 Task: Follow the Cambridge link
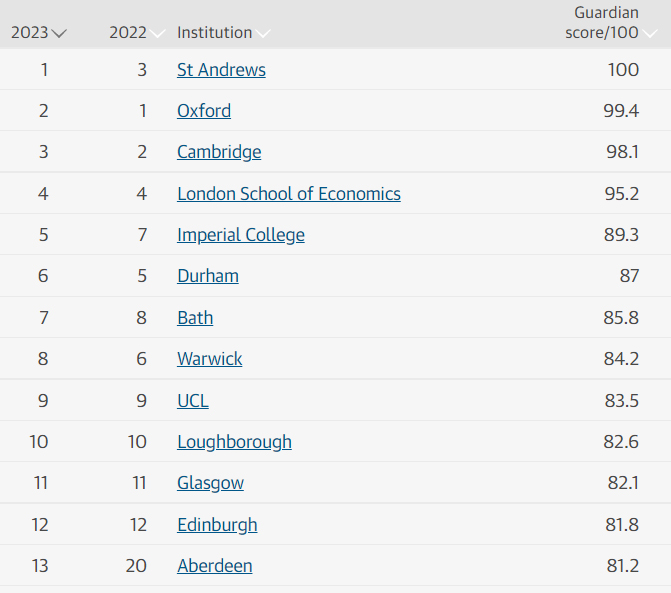coord(219,152)
